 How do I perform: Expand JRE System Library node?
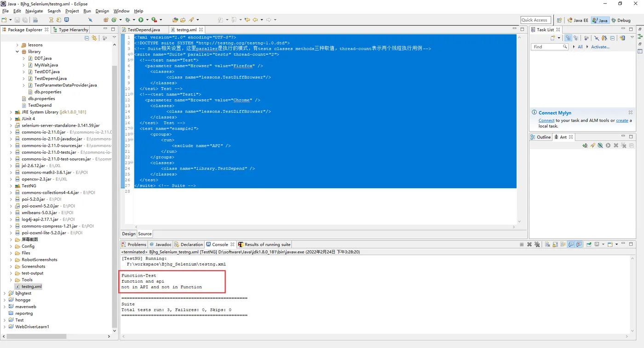[x=11, y=112]
